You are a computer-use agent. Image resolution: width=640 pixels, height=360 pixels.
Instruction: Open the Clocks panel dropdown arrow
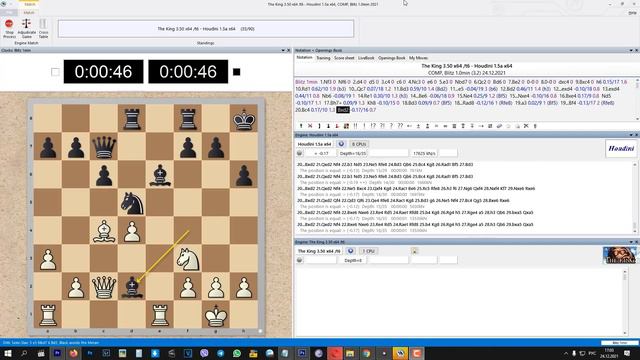point(283,50)
